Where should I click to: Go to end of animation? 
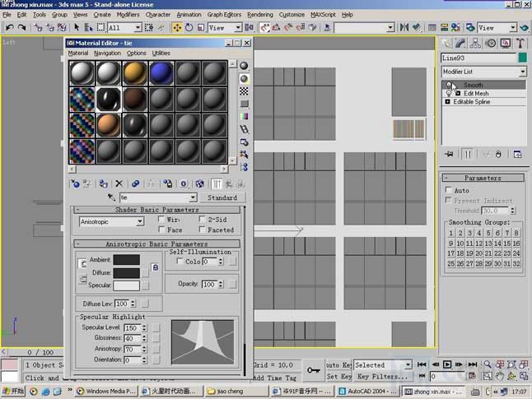coord(472,364)
